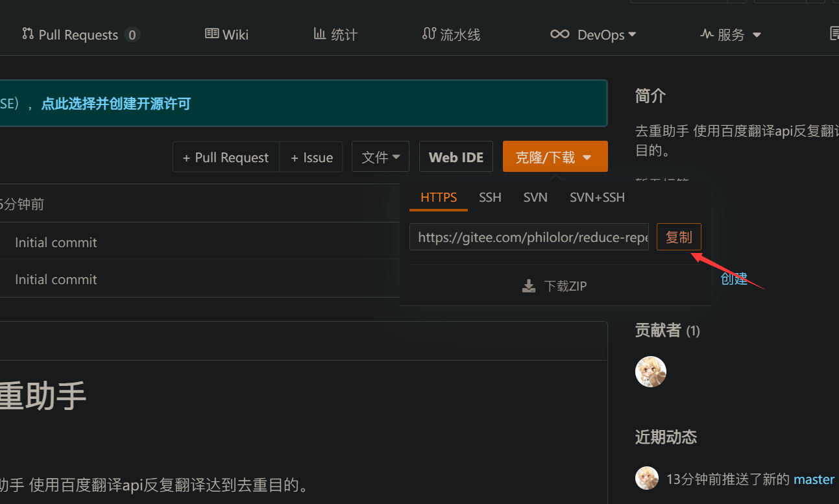Expand the DevOps dropdown menu

(593, 34)
